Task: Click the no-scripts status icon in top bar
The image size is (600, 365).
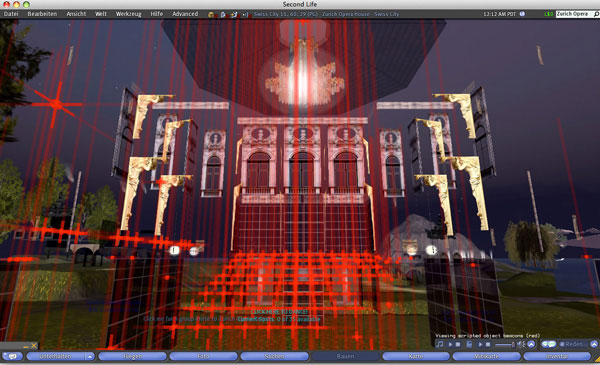Action: (x=235, y=15)
